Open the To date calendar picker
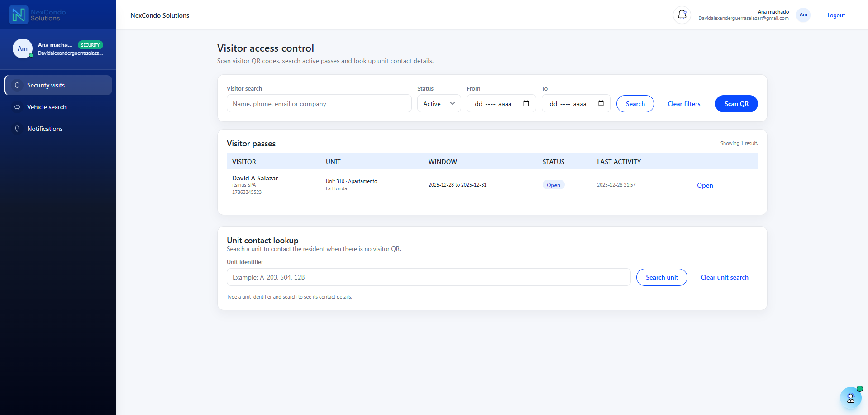The image size is (868, 415). (601, 103)
